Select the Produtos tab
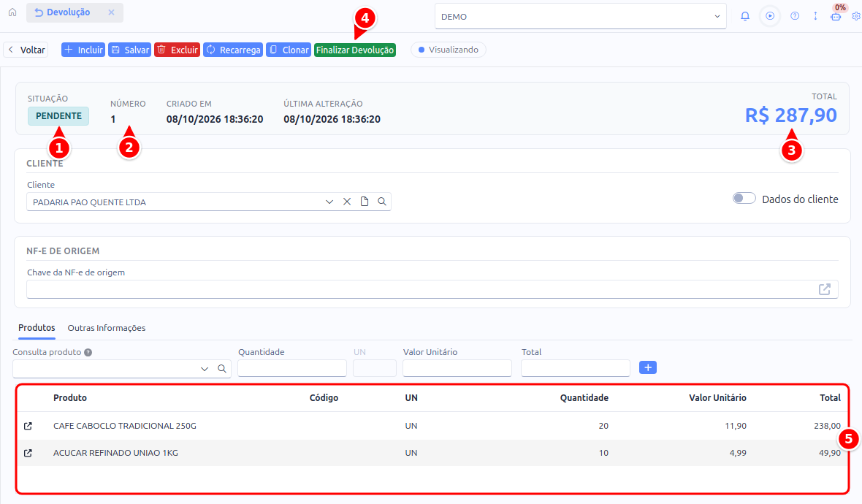The image size is (862, 504). tap(37, 328)
